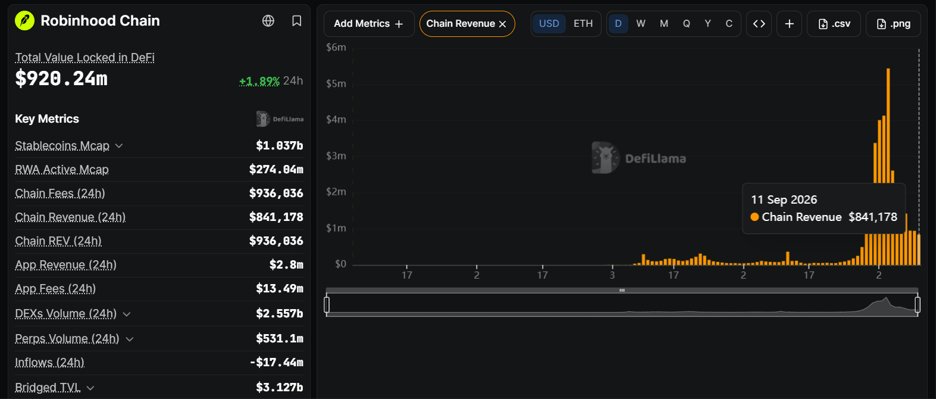The image size is (936, 399).
Task: Select the M monthly interval tab
Action: pos(664,24)
